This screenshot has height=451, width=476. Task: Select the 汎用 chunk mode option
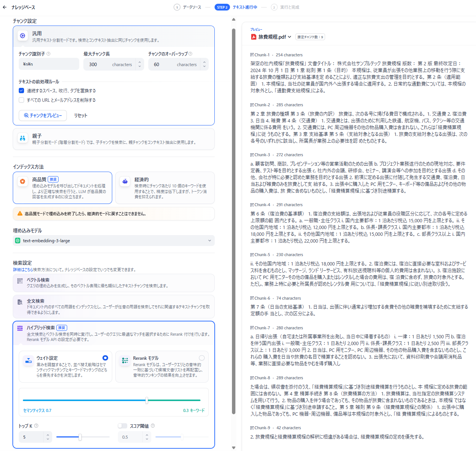pyautogui.click(x=114, y=36)
